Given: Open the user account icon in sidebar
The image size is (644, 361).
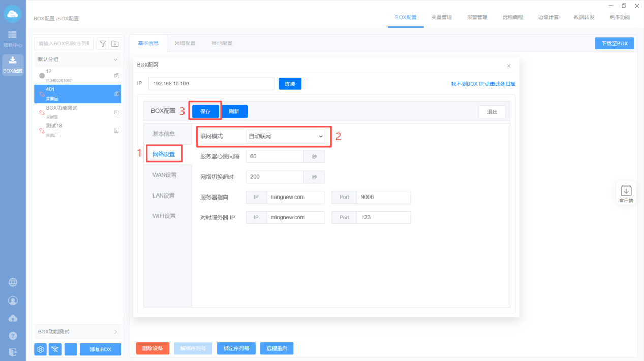Looking at the screenshot, I should (13, 301).
